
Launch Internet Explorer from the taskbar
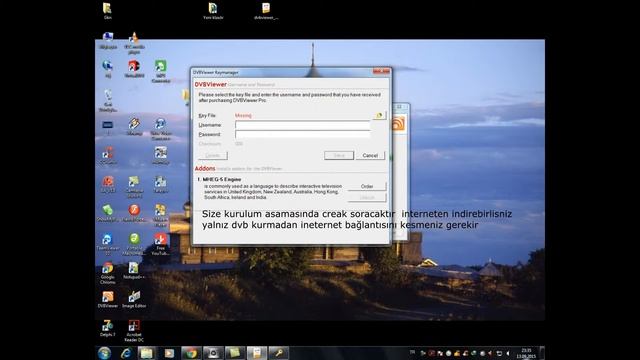tap(126, 353)
